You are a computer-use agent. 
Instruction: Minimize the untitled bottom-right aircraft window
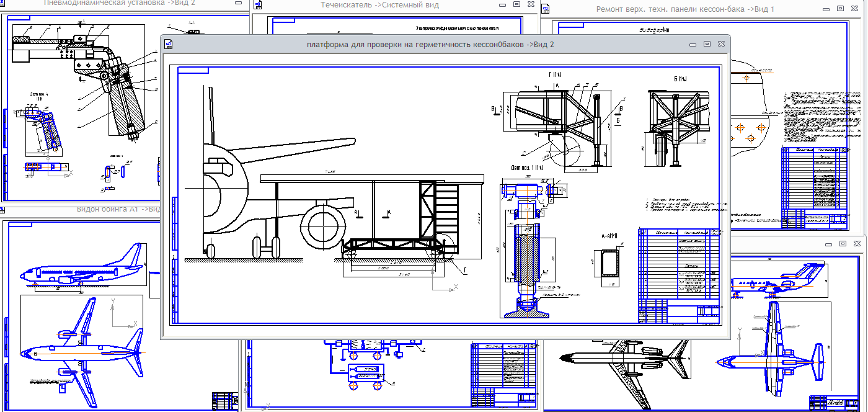click(829, 243)
